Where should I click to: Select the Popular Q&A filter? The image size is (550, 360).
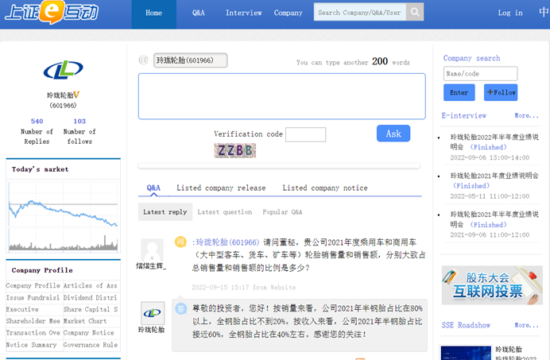click(x=282, y=212)
